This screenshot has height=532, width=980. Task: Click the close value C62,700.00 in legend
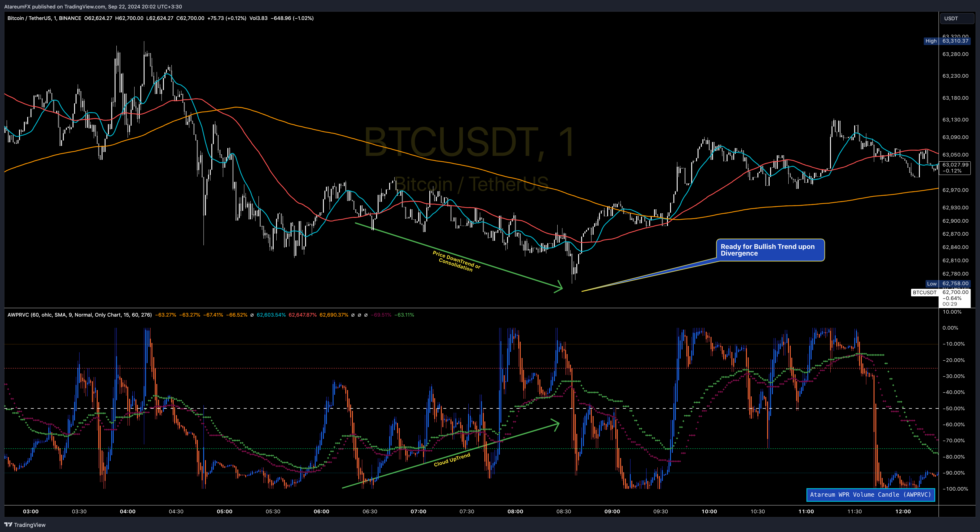[190, 18]
